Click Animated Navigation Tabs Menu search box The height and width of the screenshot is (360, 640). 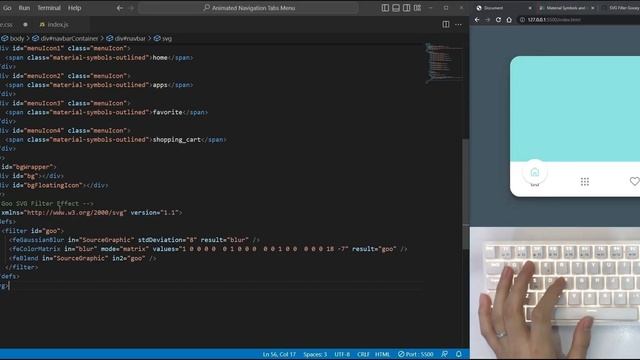click(x=249, y=8)
